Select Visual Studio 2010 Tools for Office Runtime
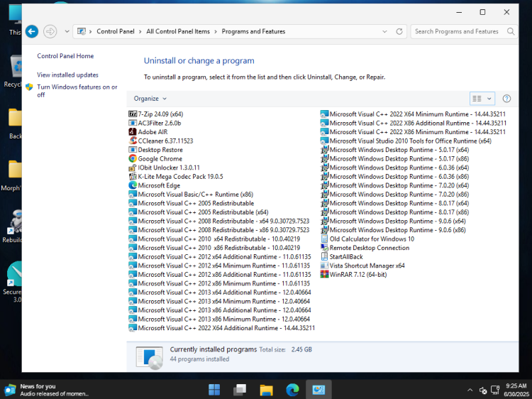The width and height of the screenshot is (532, 399). tap(410, 141)
